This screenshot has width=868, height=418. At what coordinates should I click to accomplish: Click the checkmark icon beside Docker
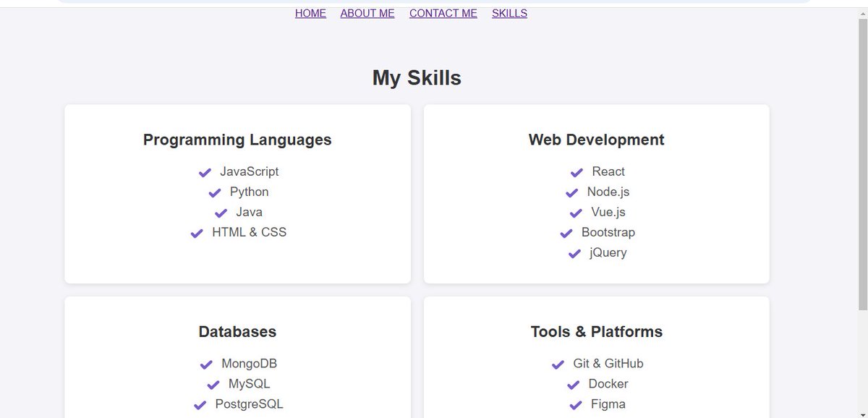point(574,385)
